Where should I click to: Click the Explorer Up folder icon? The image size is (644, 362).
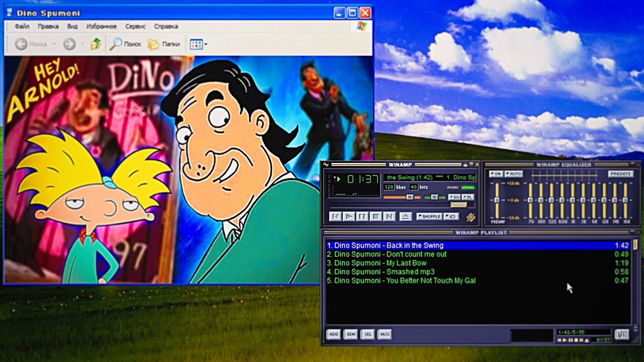click(96, 44)
